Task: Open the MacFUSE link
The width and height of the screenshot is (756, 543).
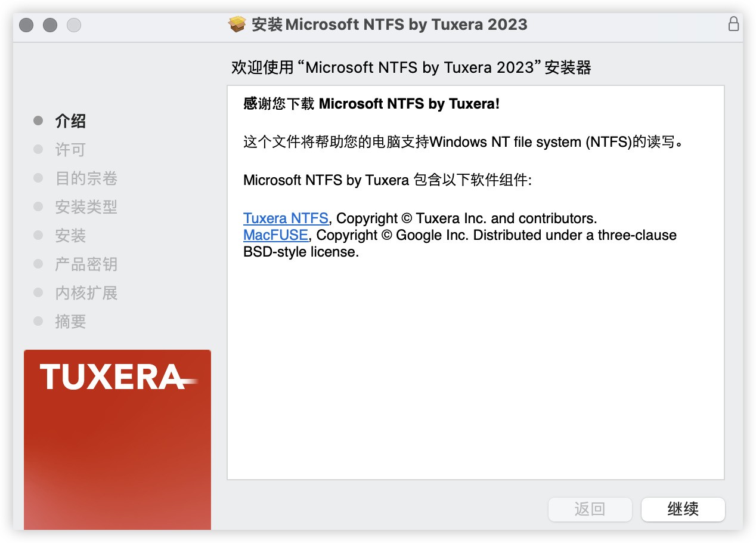Action: click(x=276, y=235)
